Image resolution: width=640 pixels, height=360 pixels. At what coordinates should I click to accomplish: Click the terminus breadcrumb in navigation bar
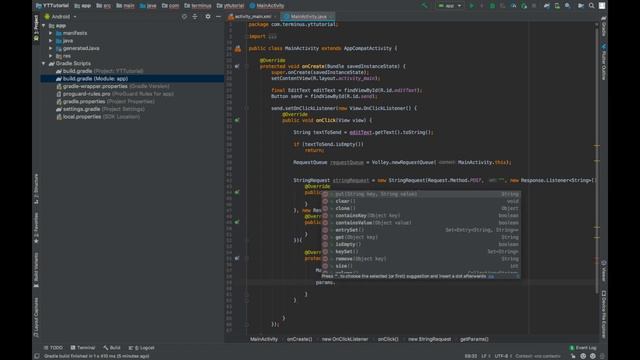coord(198,6)
